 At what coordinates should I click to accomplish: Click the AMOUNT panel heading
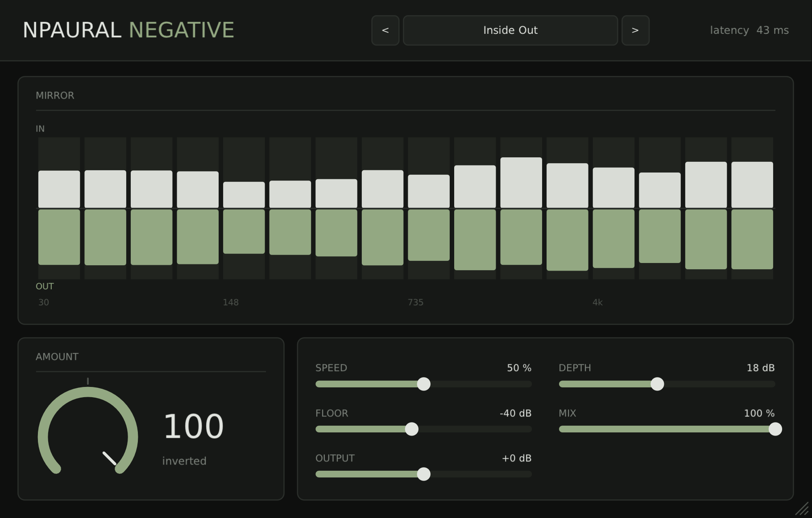coord(57,357)
